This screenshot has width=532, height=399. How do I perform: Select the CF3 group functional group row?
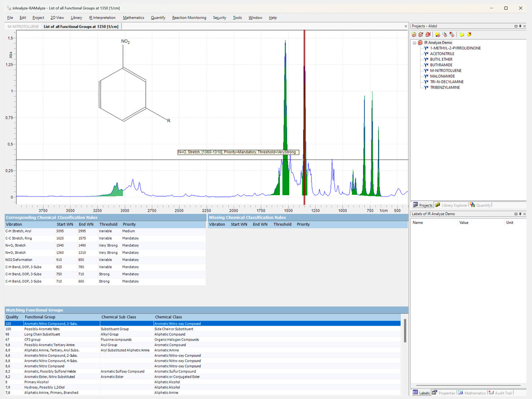[33, 340]
